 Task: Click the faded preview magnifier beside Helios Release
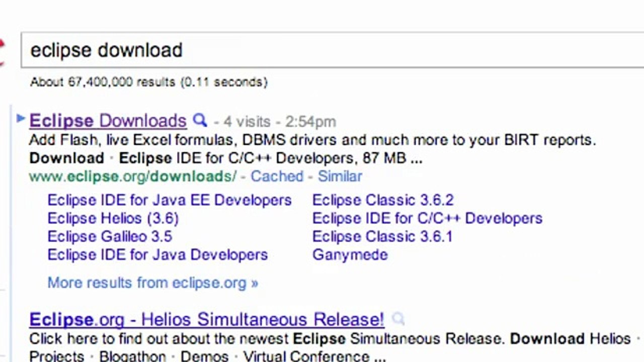(398, 319)
